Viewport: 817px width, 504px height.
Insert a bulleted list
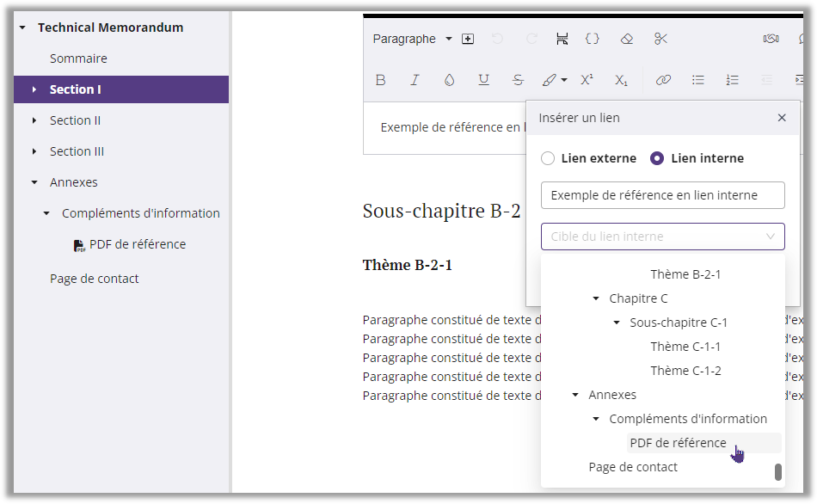click(698, 80)
